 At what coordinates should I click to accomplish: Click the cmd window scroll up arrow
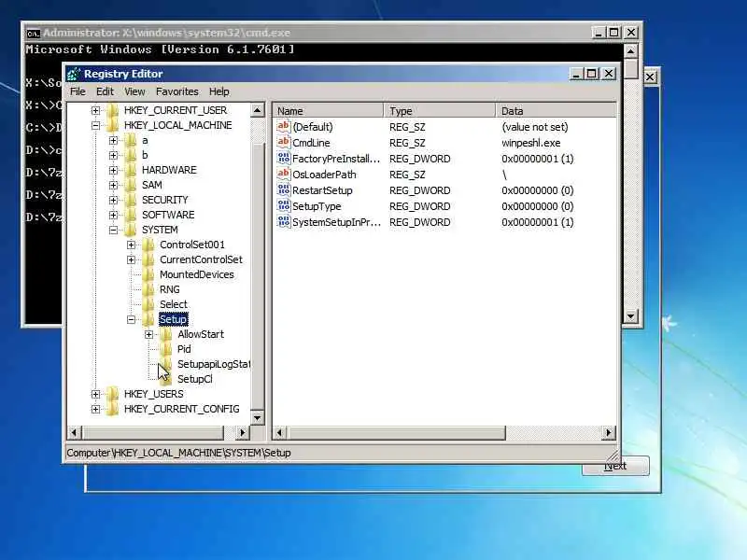tap(631, 51)
